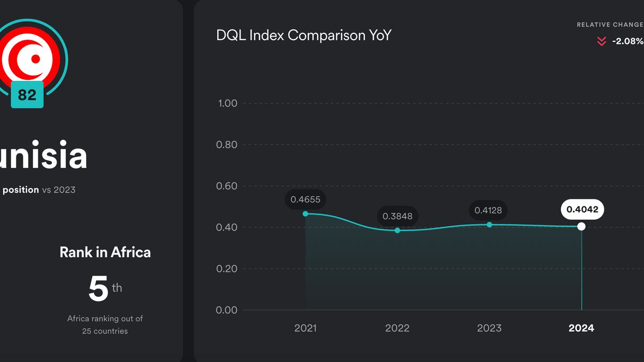Image resolution: width=644 pixels, height=362 pixels.
Task: Click the Rank in Africa heading
Action: (x=105, y=252)
